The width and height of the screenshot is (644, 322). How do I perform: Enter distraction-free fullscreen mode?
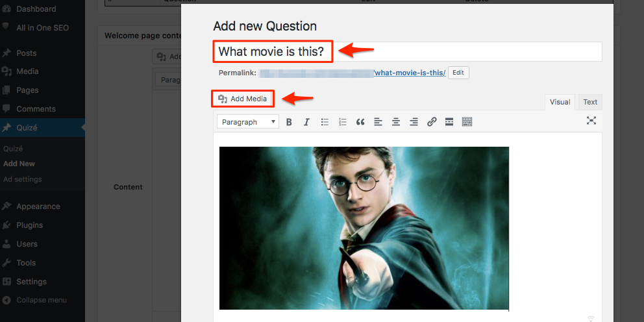tap(591, 120)
